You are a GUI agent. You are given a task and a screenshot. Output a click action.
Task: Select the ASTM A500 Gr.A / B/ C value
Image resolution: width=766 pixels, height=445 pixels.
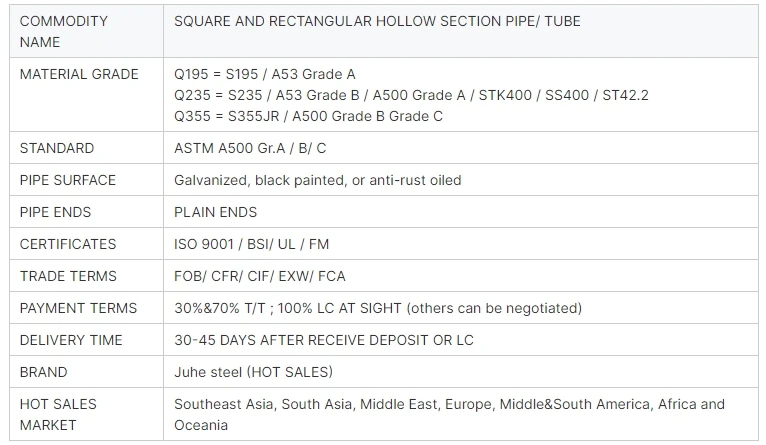coord(250,148)
